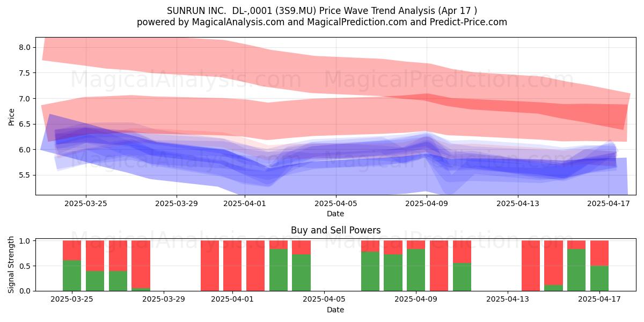Select the 6.5 price axis tick label
Screen dimensions: 644x322
tap(25, 124)
